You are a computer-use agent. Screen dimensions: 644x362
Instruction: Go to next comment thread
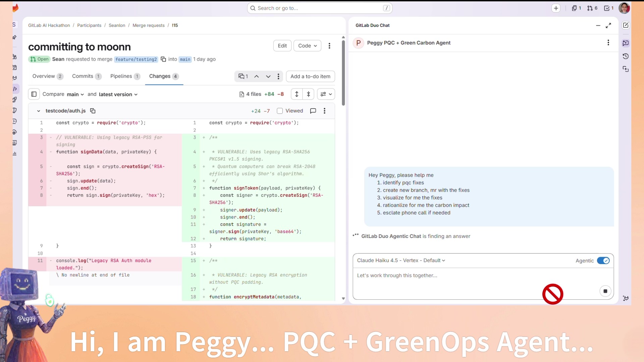coord(268,76)
